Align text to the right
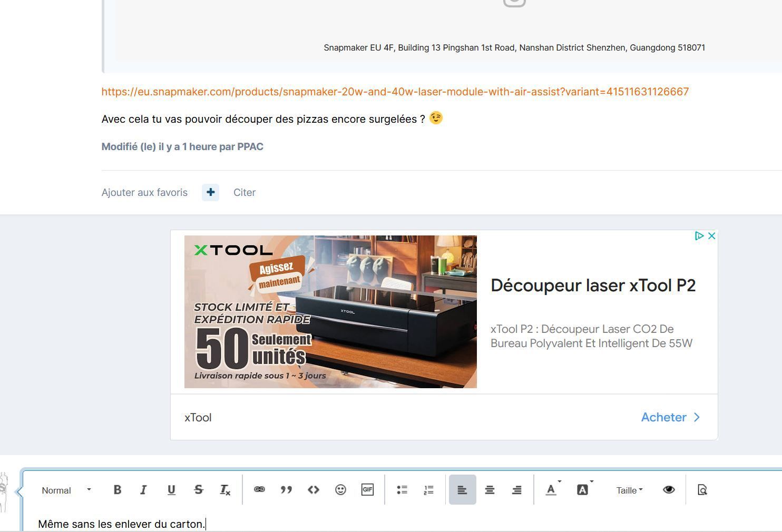This screenshot has height=532, width=782. pos(517,490)
